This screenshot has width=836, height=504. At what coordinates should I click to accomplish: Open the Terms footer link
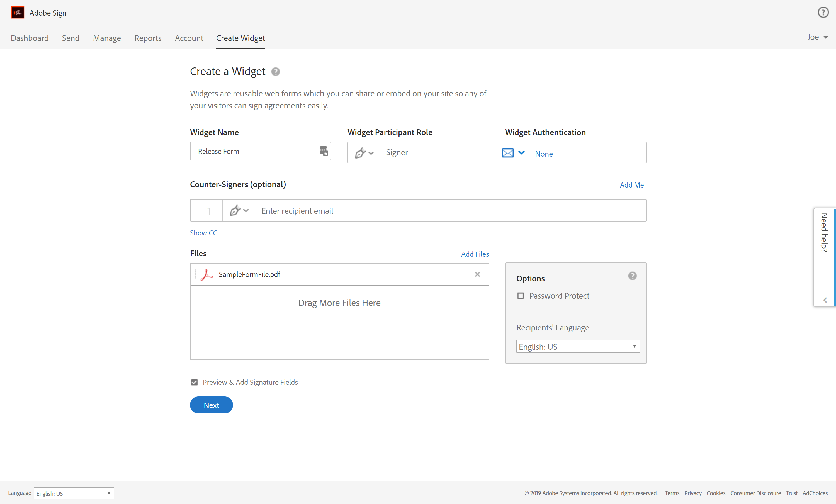672,493
